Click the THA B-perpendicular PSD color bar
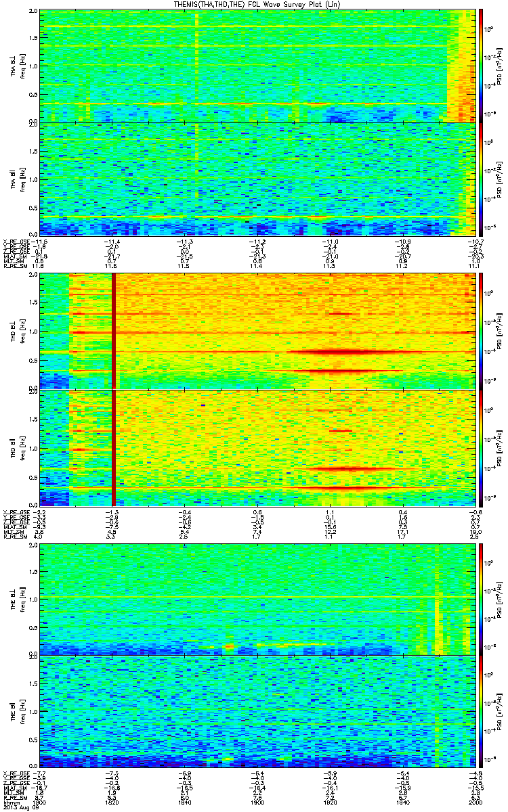This screenshot has height=812, width=508. [482, 66]
